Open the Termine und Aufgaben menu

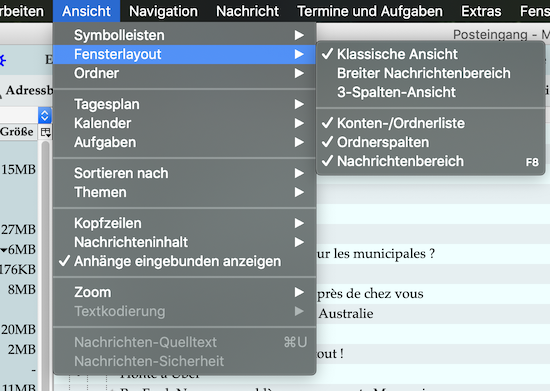pos(370,11)
